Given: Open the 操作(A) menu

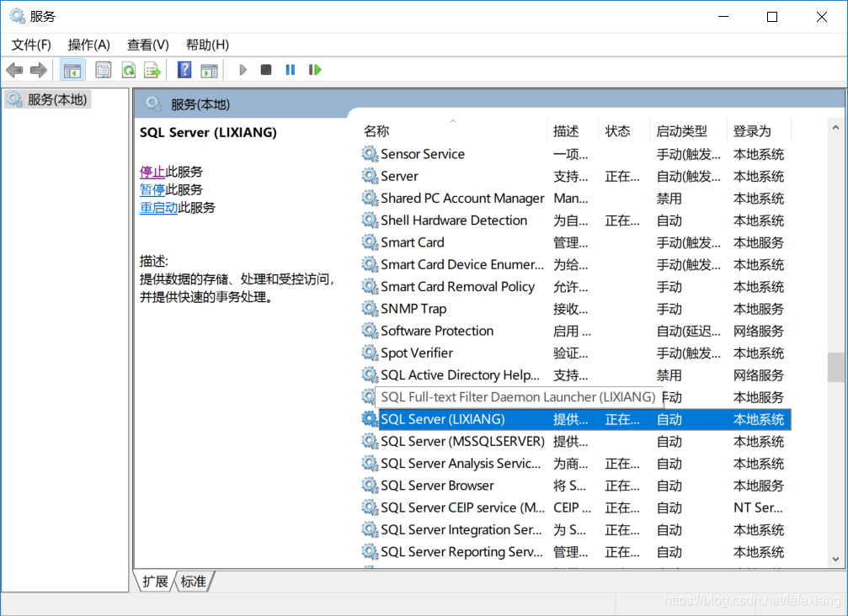Looking at the screenshot, I should [x=88, y=45].
